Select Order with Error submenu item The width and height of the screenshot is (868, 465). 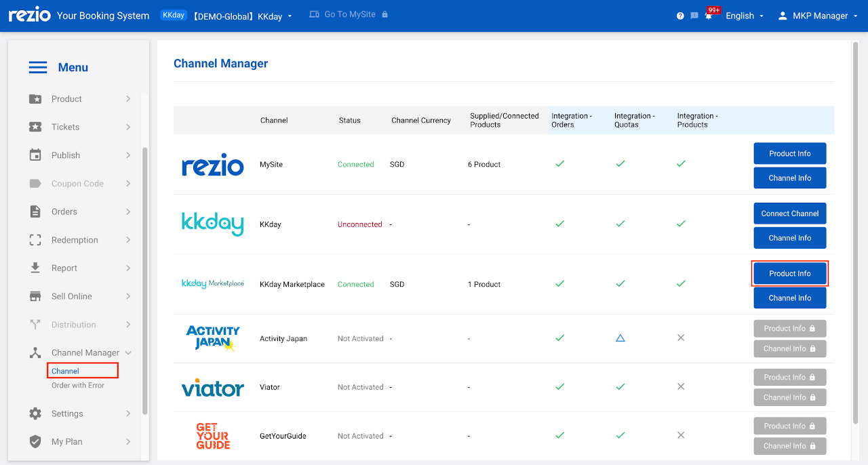78,385
